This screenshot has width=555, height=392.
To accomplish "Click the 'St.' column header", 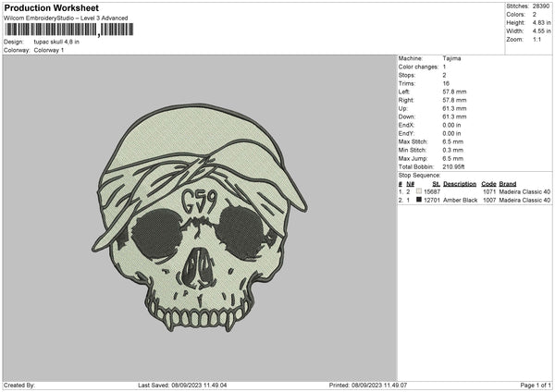I will tap(436, 184).
